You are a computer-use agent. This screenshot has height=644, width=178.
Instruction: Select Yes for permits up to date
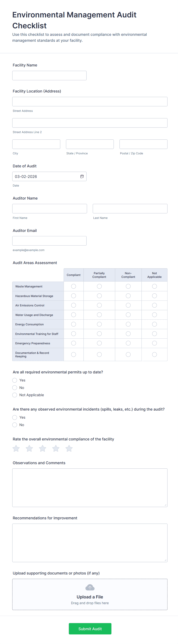point(15,380)
